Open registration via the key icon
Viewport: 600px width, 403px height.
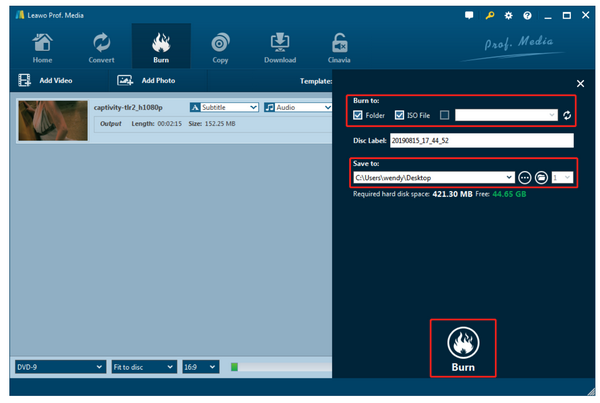[x=489, y=15]
